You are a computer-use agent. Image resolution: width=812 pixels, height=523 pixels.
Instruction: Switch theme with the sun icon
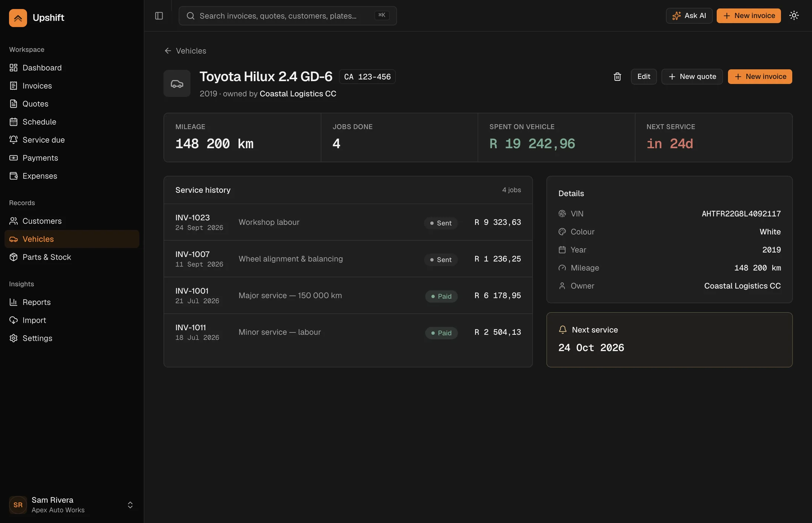pyautogui.click(x=794, y=15)
